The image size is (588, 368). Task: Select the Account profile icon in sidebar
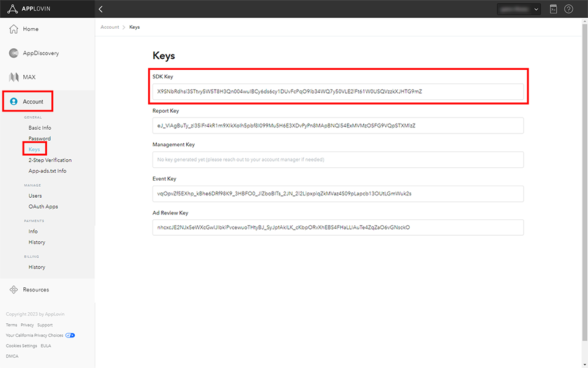click(x=13, y=102)
